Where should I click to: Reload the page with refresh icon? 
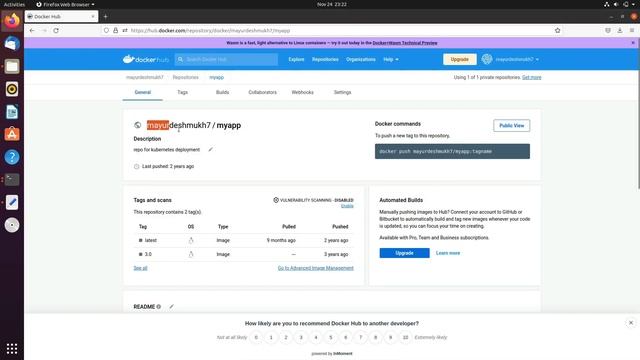point(56,31)
